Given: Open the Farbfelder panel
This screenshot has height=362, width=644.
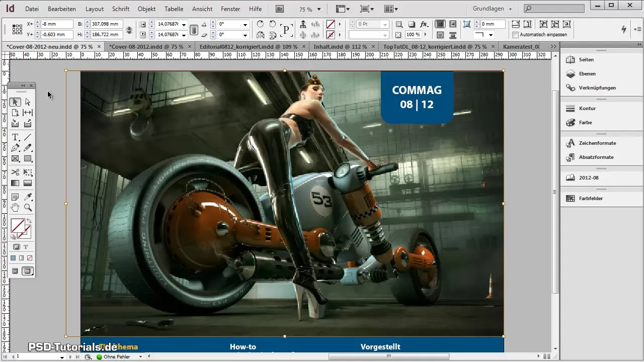Looking at the screenshot, I should pos(591,198).
